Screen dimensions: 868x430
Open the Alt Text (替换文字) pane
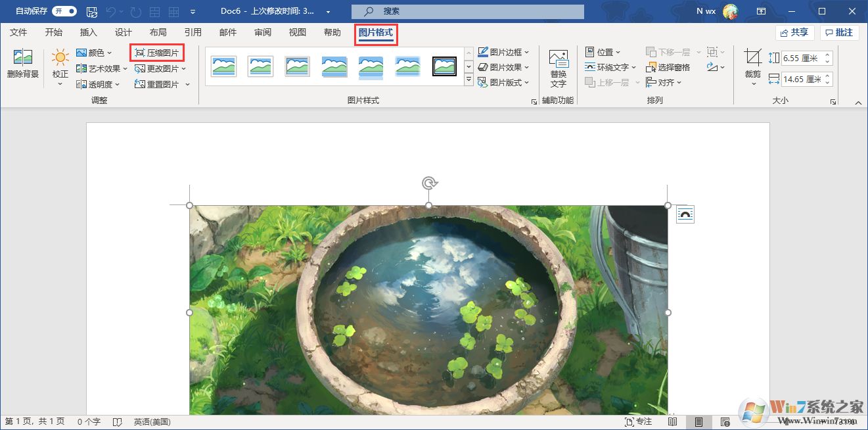pyautogui.click(x=558, y=66)
